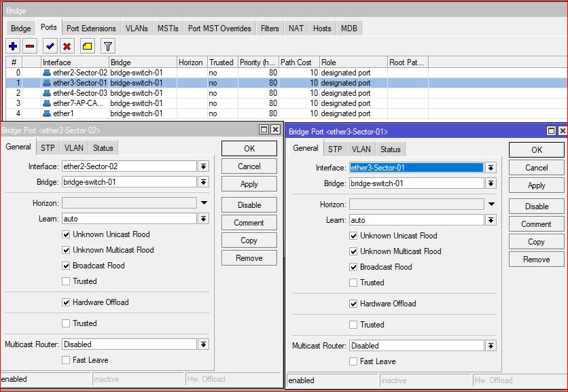568x392 pixels.
Task: Enable Fast Leave in ether3-Sector-01 window
Action: [x=353, y=361]
